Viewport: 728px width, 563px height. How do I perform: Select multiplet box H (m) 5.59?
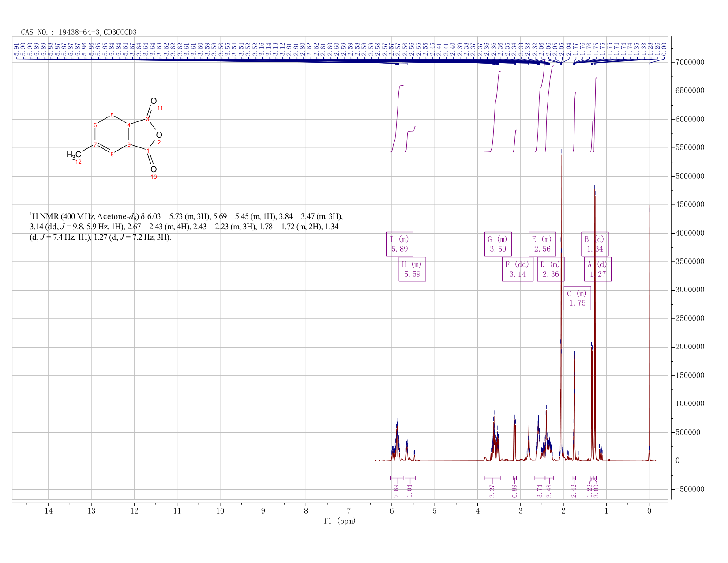pos(412,269)
